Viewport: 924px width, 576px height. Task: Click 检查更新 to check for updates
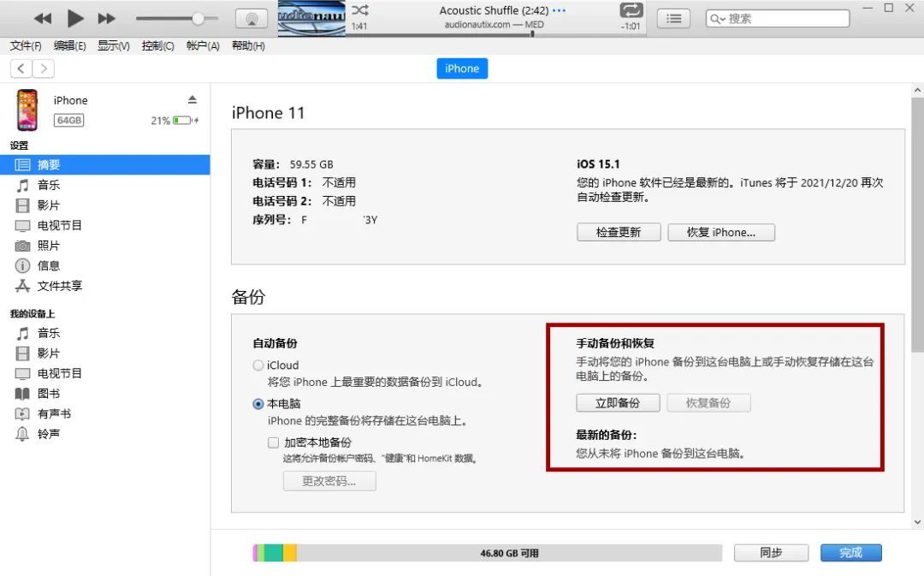point(618,232)
